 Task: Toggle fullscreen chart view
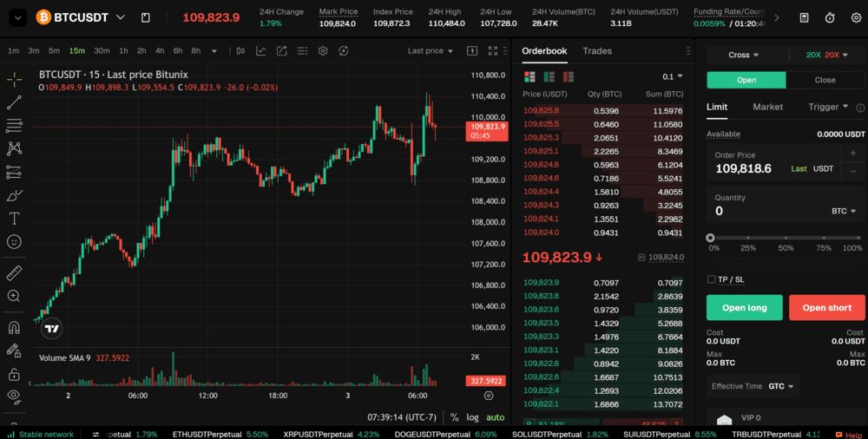tap(494, 51)
